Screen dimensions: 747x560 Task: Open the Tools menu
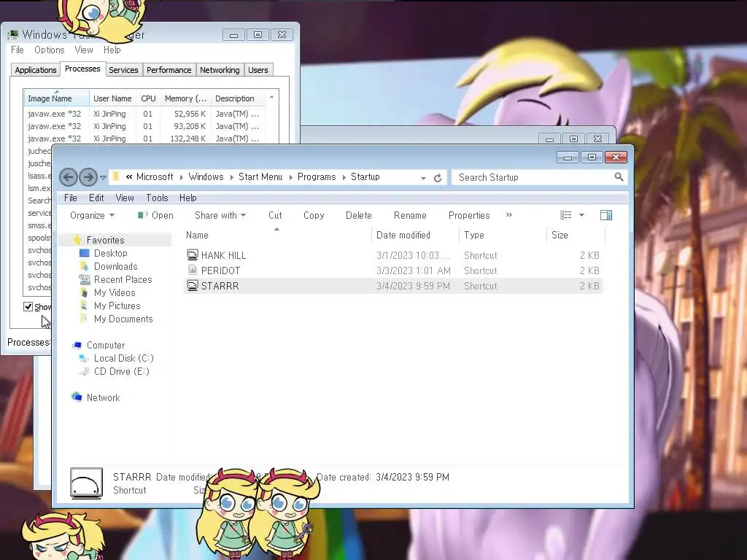pos(157,198)
